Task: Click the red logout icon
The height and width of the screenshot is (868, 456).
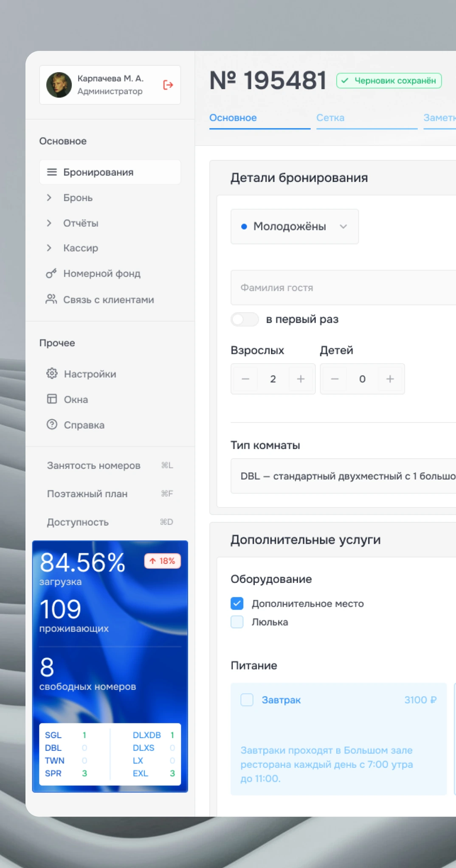Action: [168, 85]
